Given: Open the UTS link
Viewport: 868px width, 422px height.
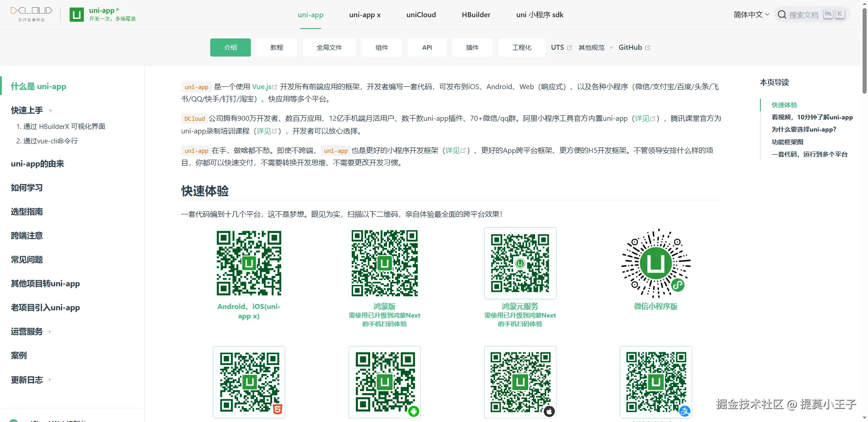Looking at the screenshot, I should pyautogui.click(x=561, y=47).
